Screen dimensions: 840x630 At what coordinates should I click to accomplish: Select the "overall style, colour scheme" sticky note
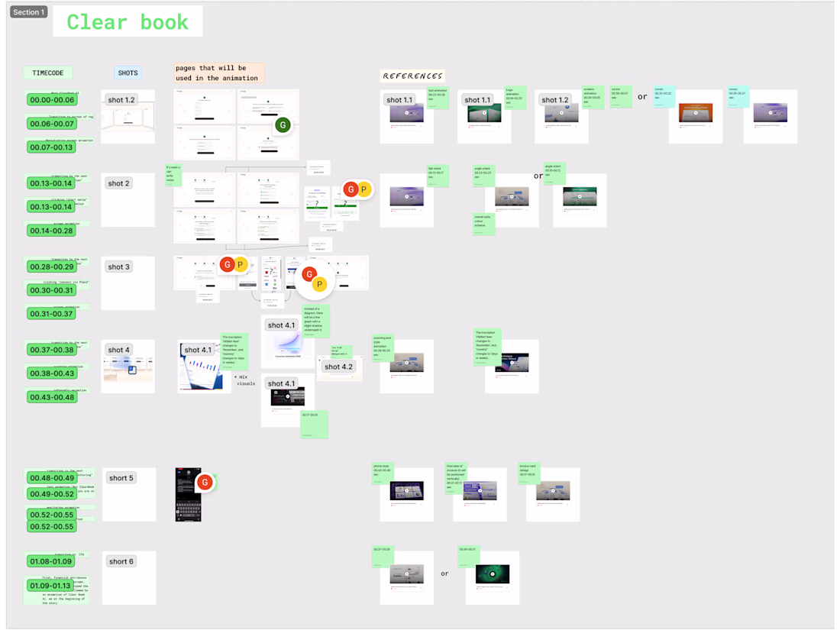(483, 225)
